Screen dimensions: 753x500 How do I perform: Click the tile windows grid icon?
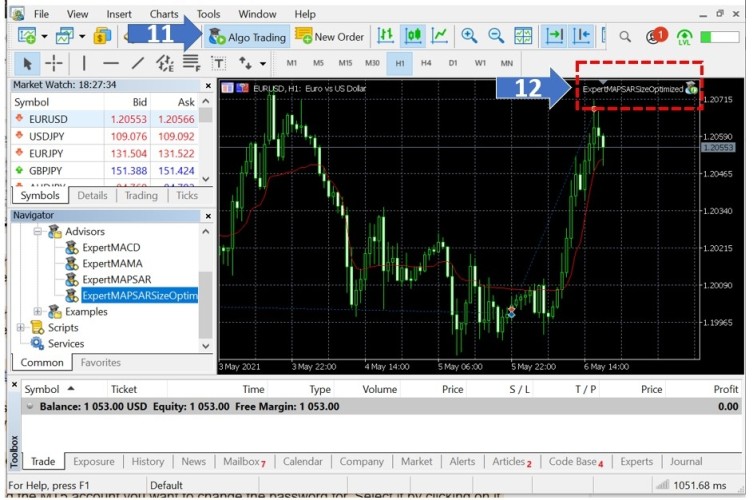(522, 37)
